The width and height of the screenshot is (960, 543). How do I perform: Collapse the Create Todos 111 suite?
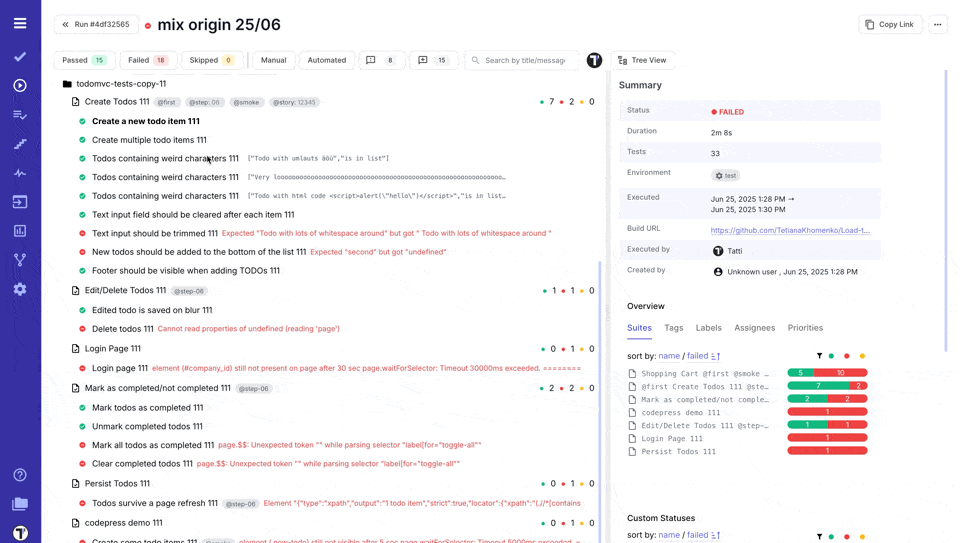[x=76, y=102]
